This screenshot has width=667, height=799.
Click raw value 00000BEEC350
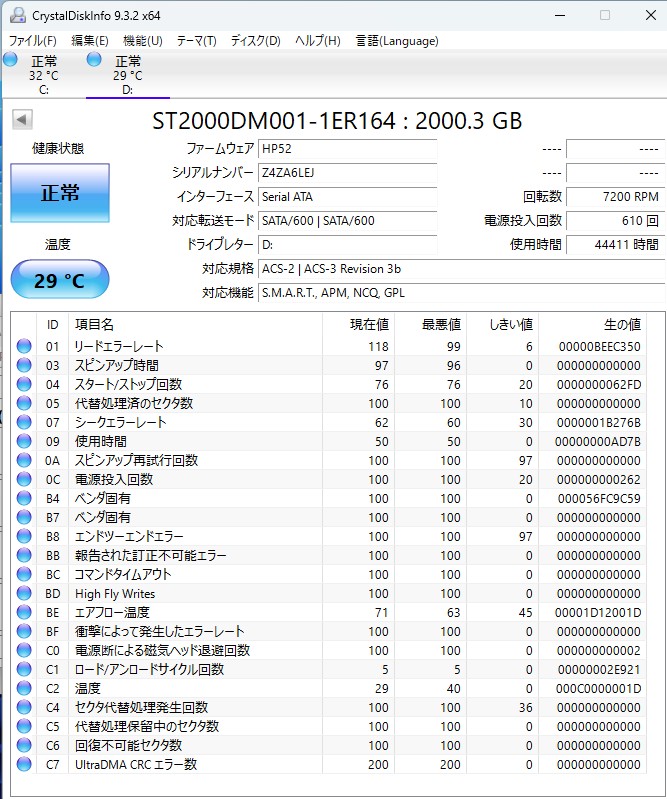(600, 347)
